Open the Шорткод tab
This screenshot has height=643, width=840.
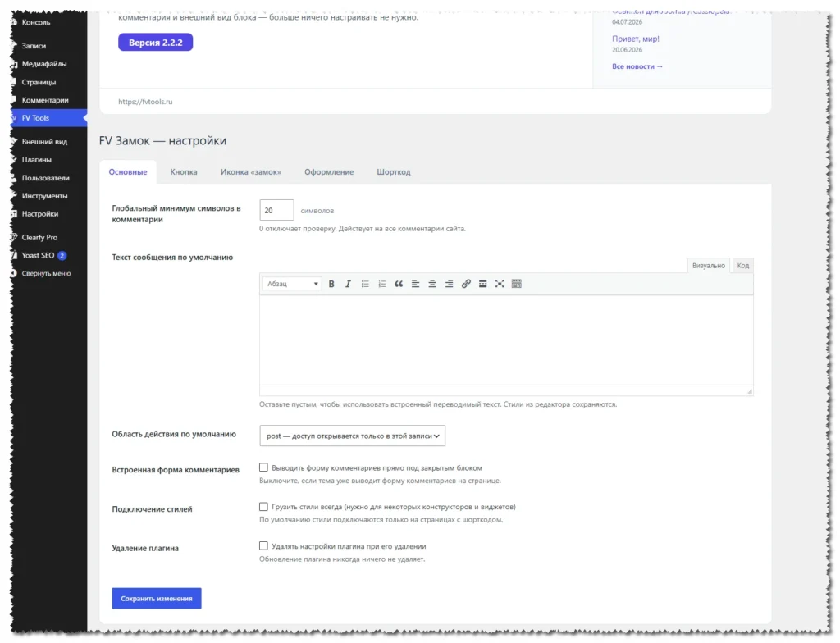393,172
